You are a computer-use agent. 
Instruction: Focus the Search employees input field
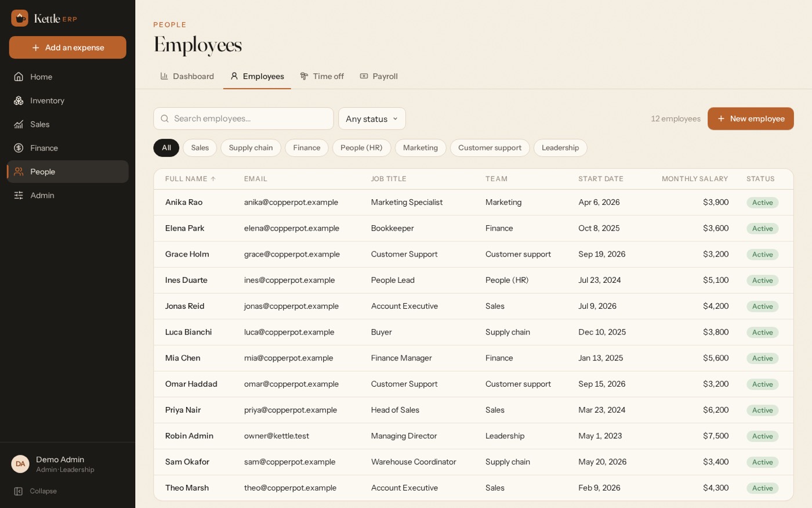coord(244,118)
